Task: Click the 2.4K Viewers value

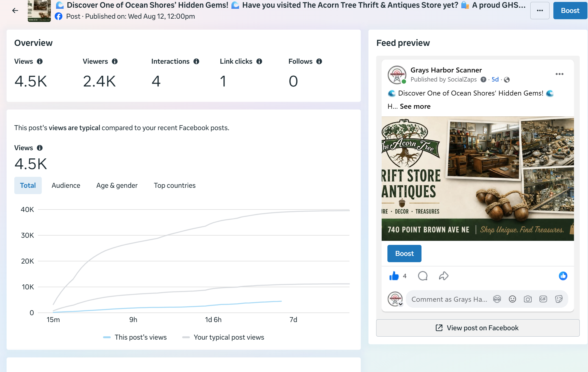Action: pyautogui.click(x=99, y=82)
